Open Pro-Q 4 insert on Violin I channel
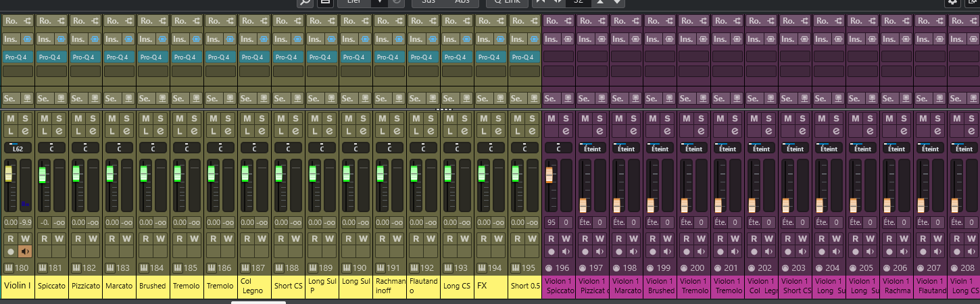980x304 pixels. click(x=18, y=57)
